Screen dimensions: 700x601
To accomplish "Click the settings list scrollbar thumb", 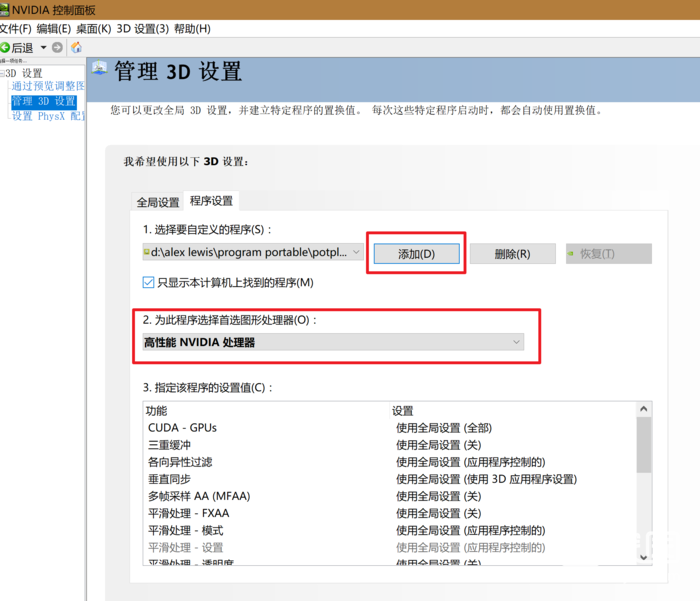I will pos(643,445).
